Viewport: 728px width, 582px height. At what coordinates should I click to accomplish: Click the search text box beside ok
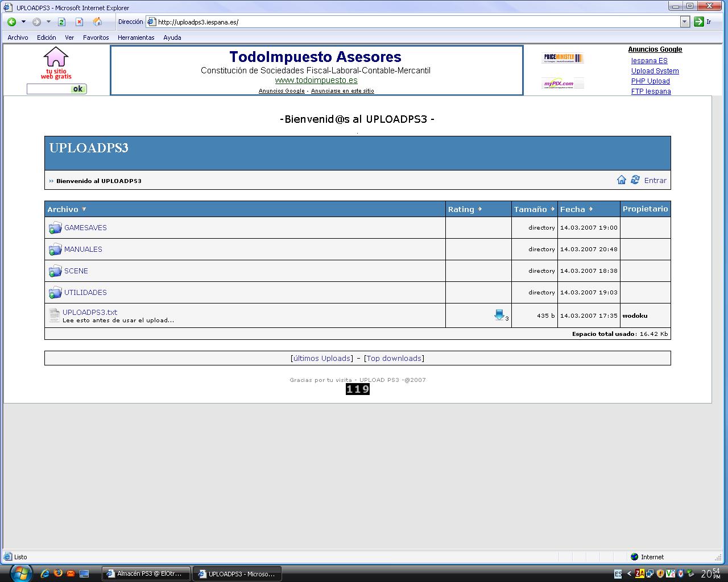click(49, 89)
